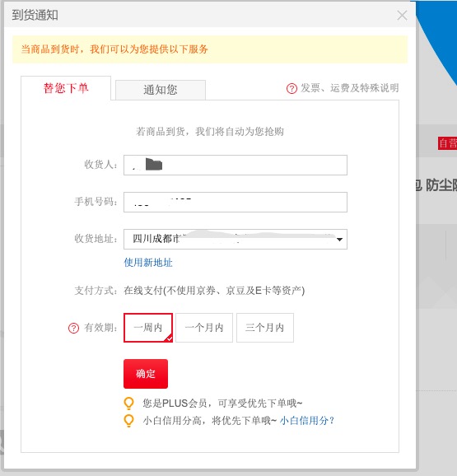The width and height of the screenshot is (457, 476).
Task: Click the lightbulb icon beside 小白信用分高 tip
Action: (x=128, y=421)
